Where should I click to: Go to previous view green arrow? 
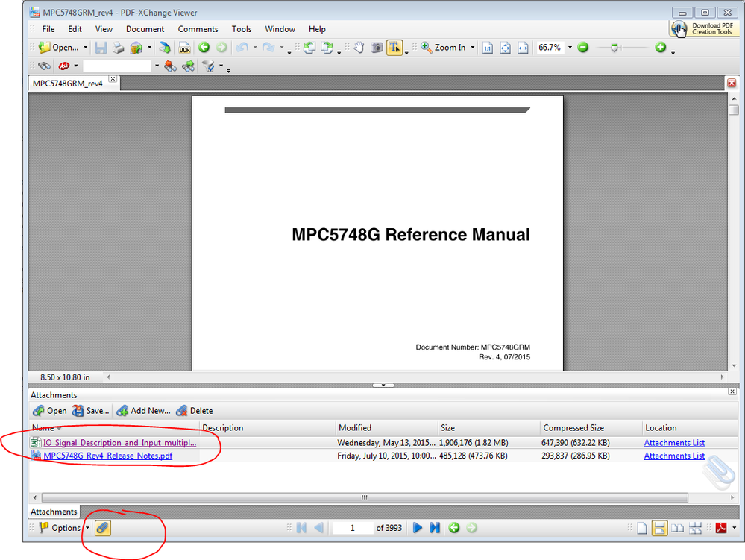click(x=204, y=48)
